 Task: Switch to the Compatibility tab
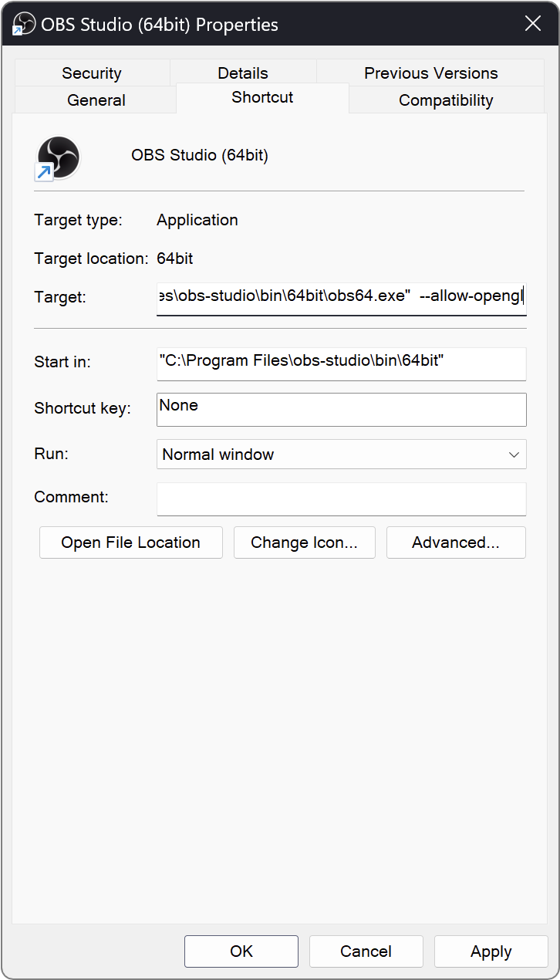click(446, 100)
